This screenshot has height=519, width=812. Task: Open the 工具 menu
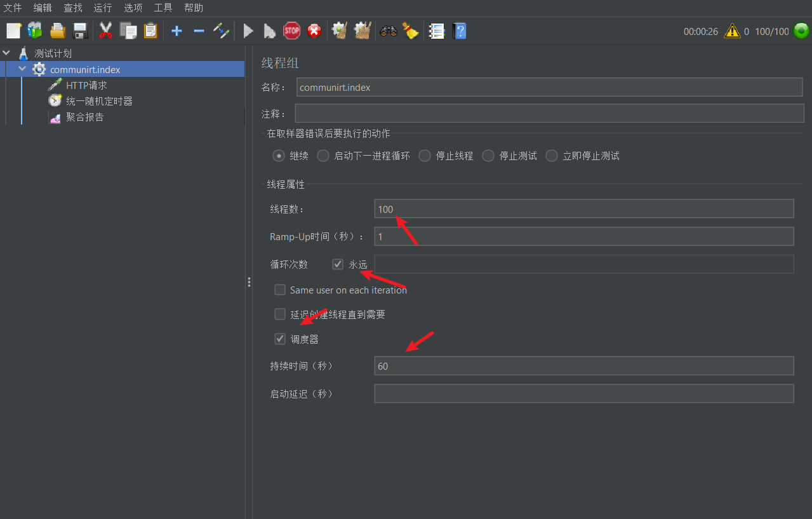(x=163, y=8)
